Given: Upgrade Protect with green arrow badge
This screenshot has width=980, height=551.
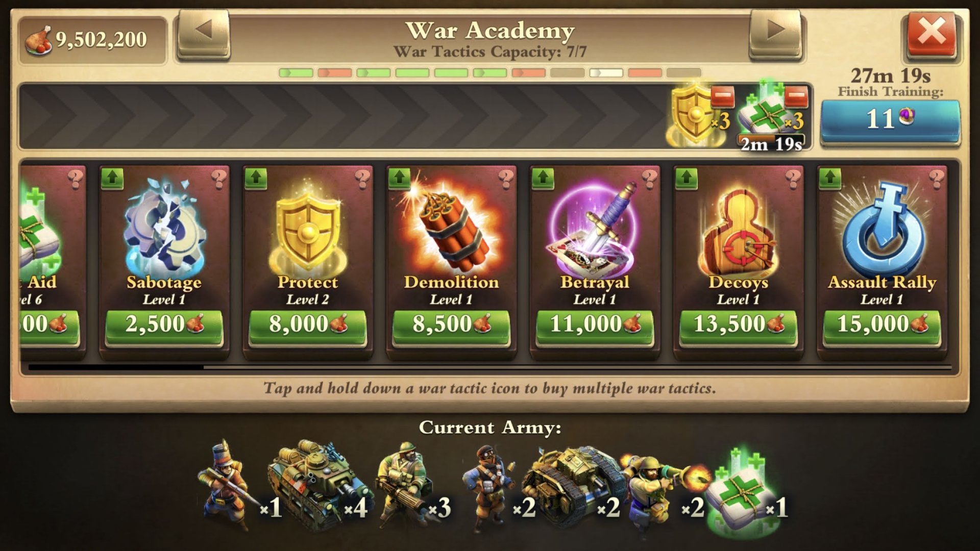Looking at the screenshot, I should pos(256,178).
